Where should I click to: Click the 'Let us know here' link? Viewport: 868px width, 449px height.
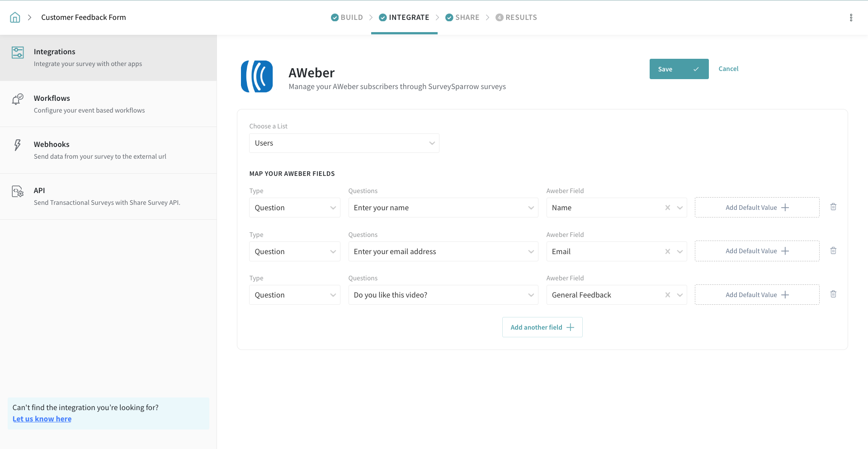(42, 419)
